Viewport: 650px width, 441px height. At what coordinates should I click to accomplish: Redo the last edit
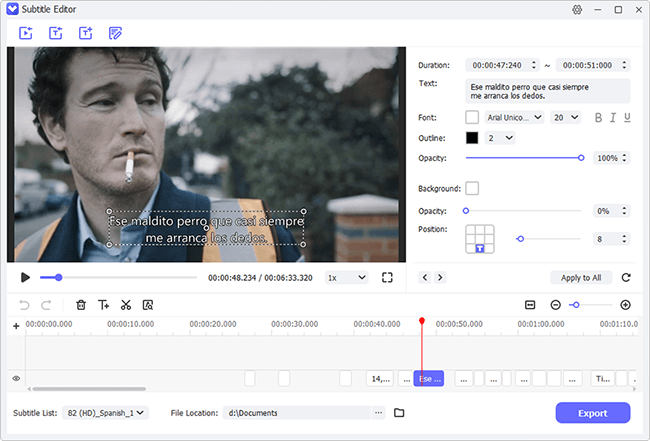(46, 305)
